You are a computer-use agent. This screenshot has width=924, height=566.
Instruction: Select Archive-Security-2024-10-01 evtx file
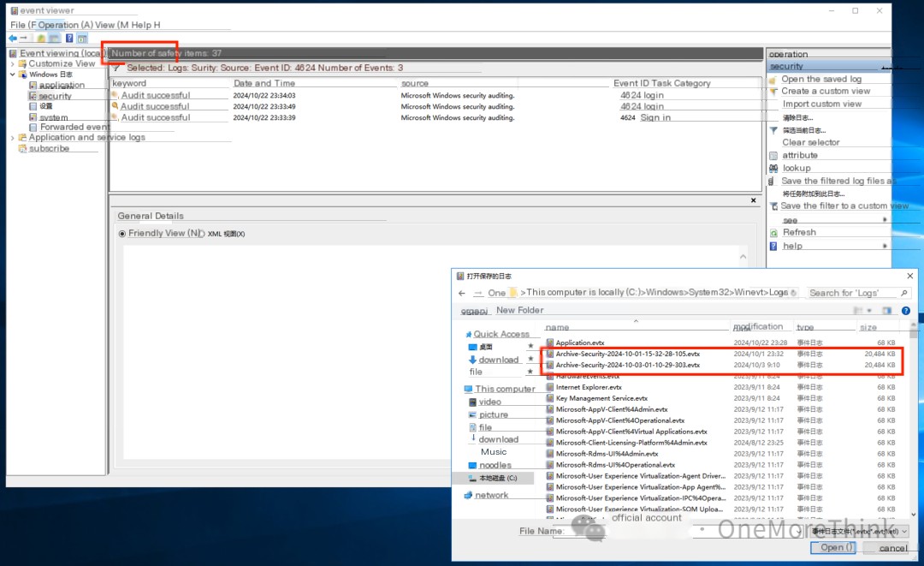click(x=627, y=354)
